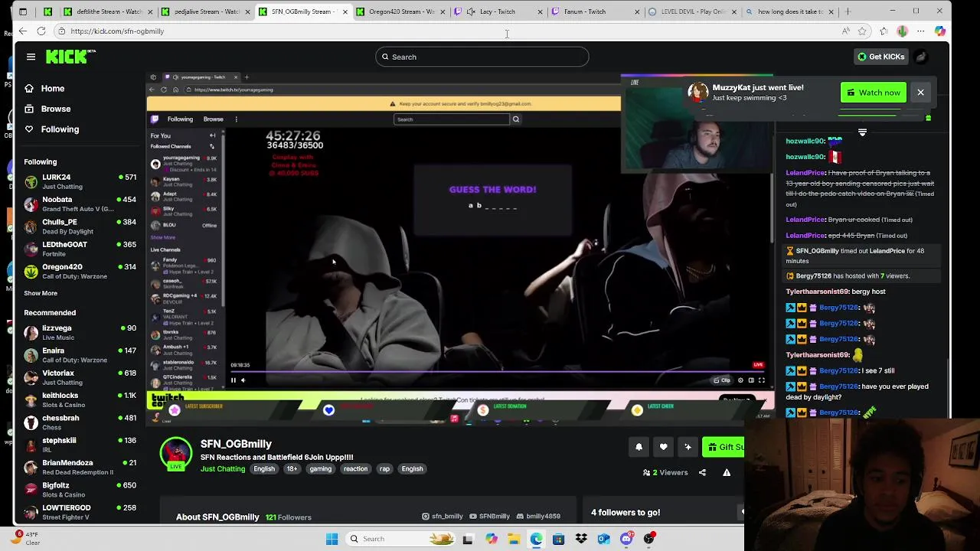
Task: Click the browser address bar URL
Action: (117, 31)
